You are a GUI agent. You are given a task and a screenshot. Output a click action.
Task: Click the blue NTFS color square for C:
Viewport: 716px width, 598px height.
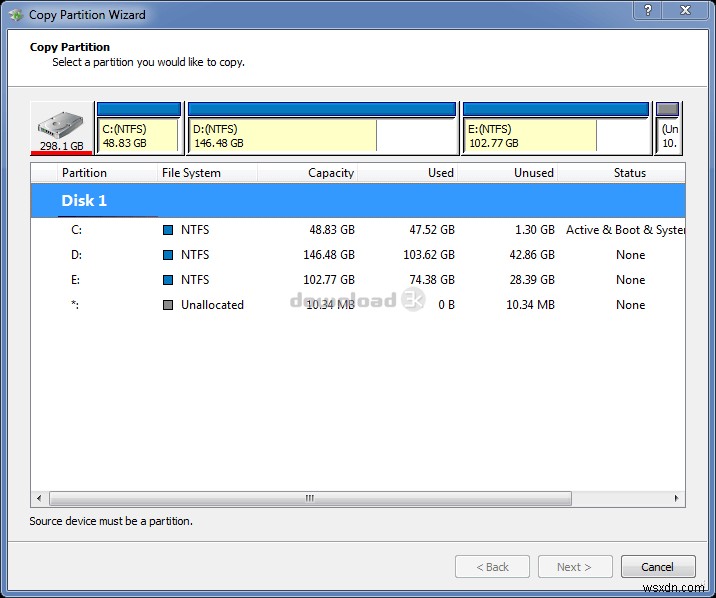point(168,230)
